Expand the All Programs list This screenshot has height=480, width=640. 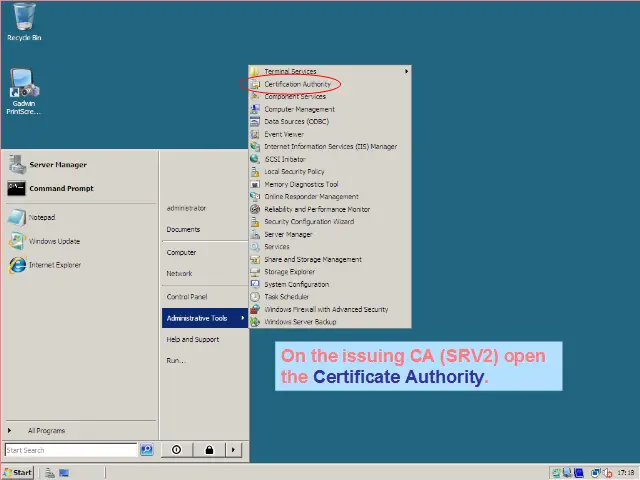click(x=46, y=431)
